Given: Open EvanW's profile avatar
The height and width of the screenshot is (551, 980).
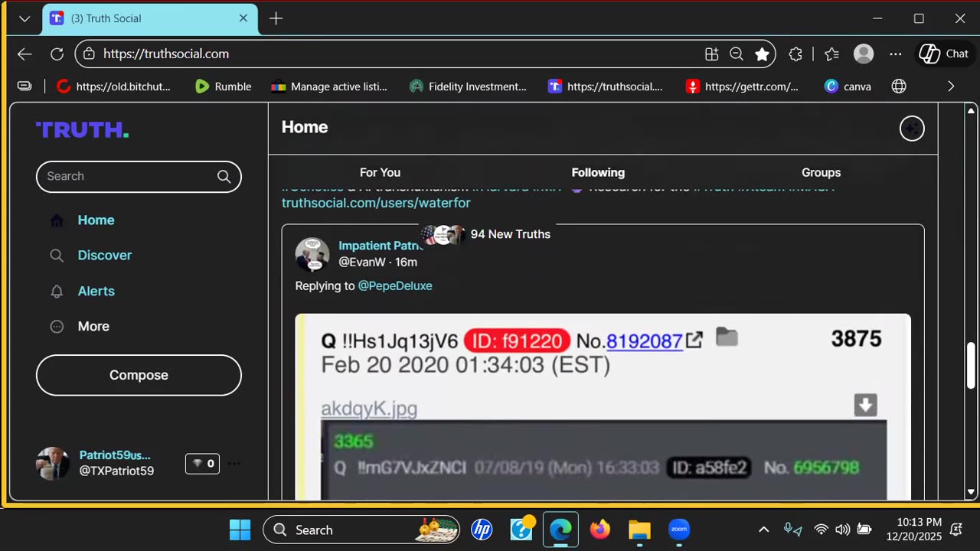Looking at the screenshot, I should point(312,254).
